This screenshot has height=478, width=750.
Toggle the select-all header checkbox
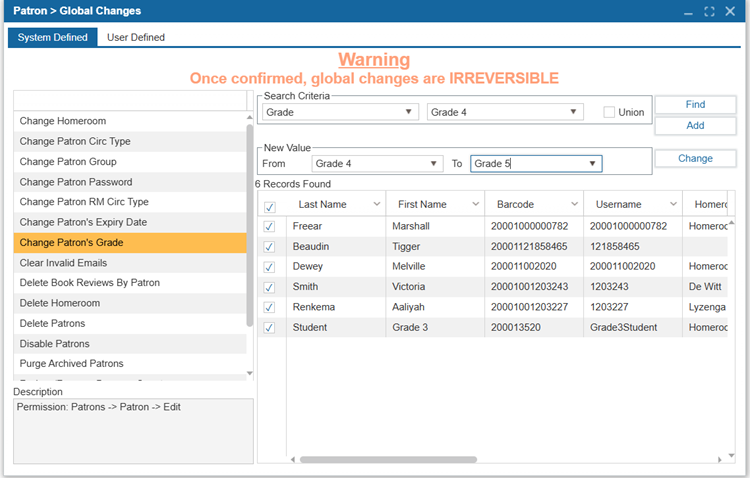tap(269, 206)
